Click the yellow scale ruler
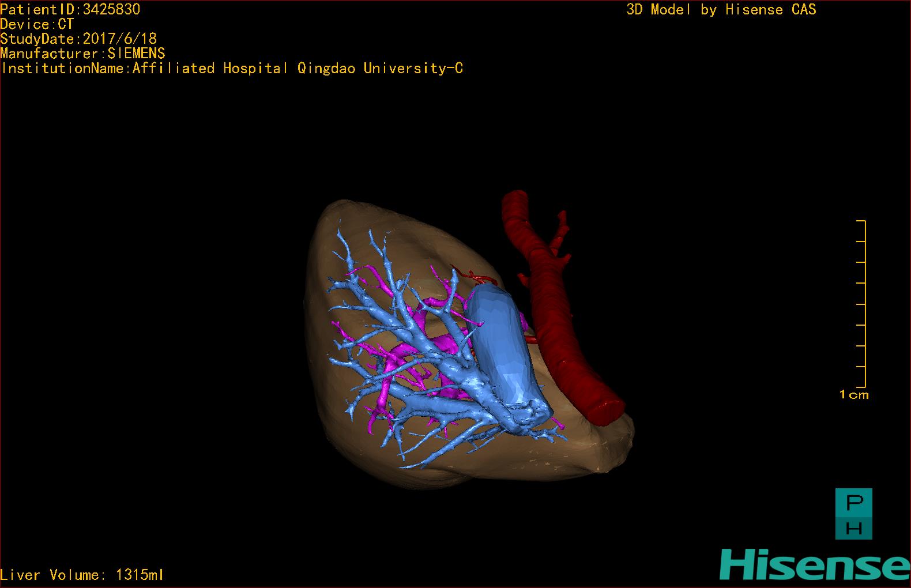911x588 pixels. (x=861, y=304)
